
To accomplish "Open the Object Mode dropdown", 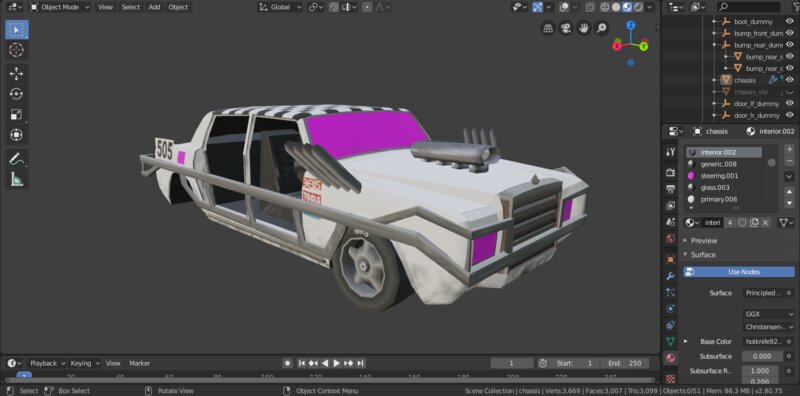I will [60, 7].
